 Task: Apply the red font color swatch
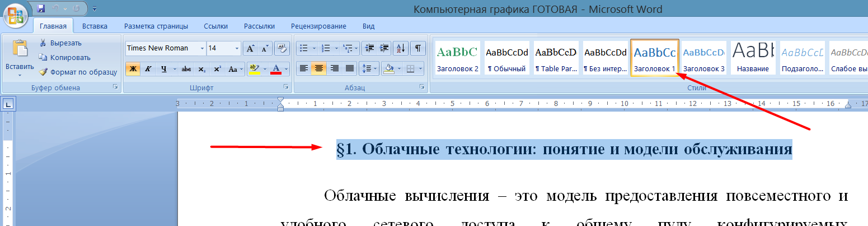(x=276, y=69)
